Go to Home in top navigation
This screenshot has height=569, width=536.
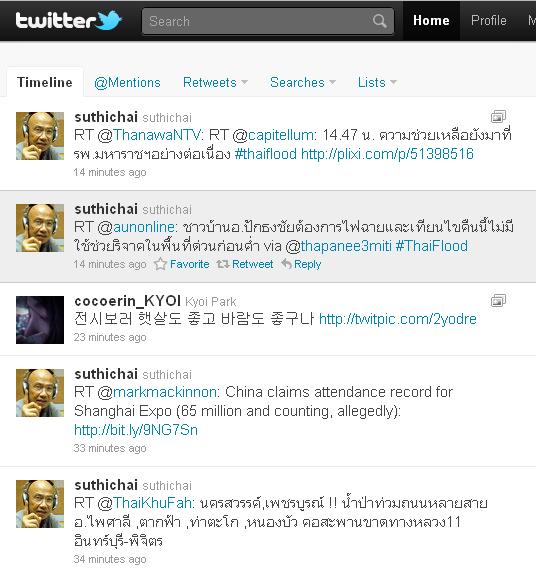431,20
